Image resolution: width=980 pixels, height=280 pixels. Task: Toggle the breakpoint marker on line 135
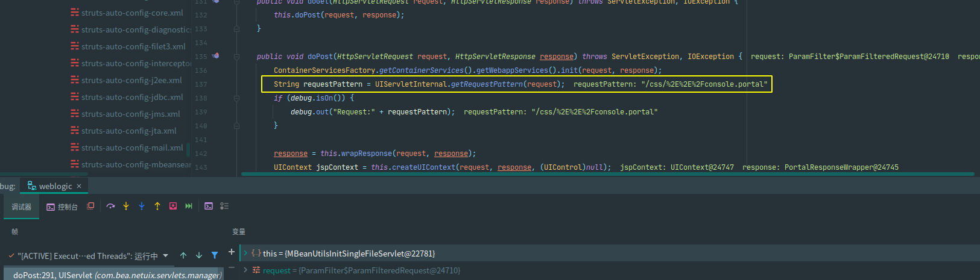(215, 56)
